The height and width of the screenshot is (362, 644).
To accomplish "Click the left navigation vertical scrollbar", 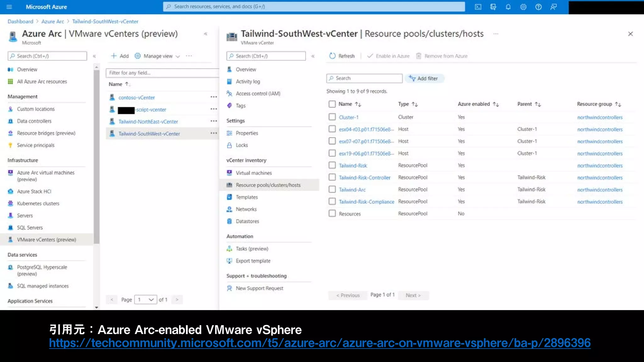I will point(97,156).
